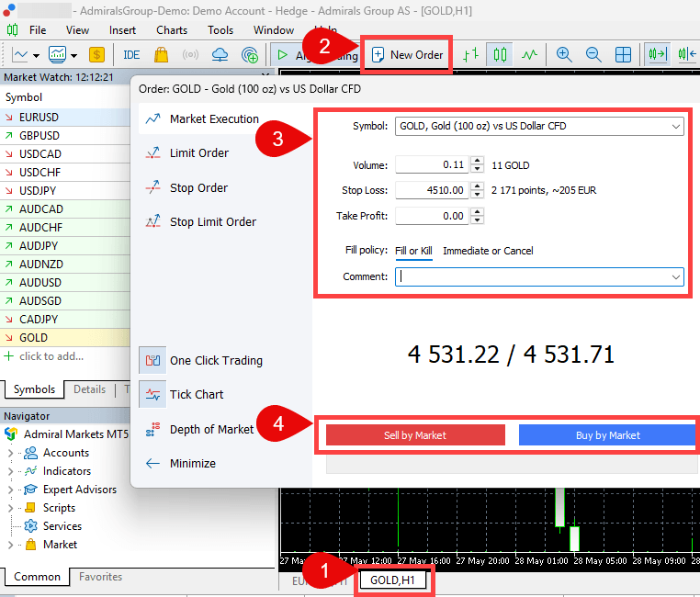
Task: Expand Indicators in Navigator
Action: click(x=10, y=471)
